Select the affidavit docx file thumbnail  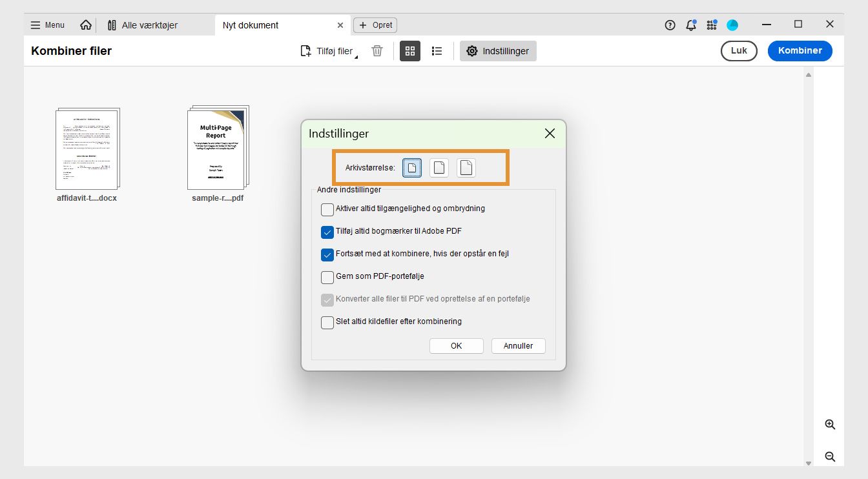pos(87,148)
